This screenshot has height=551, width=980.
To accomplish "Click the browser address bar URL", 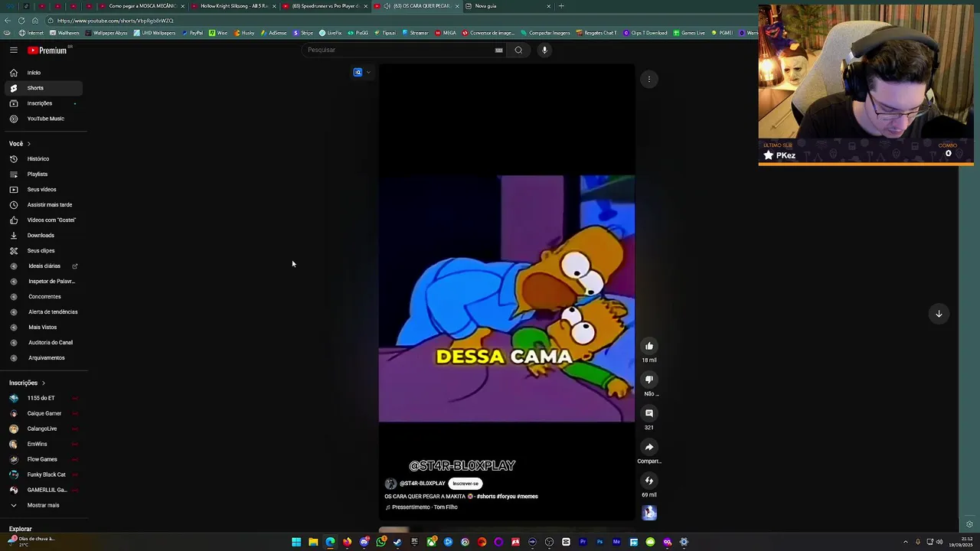I will tap(115, 21).
